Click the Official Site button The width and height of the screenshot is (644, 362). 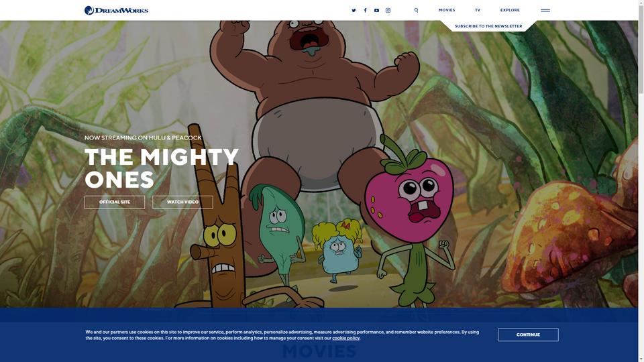[x=115, y=202]
